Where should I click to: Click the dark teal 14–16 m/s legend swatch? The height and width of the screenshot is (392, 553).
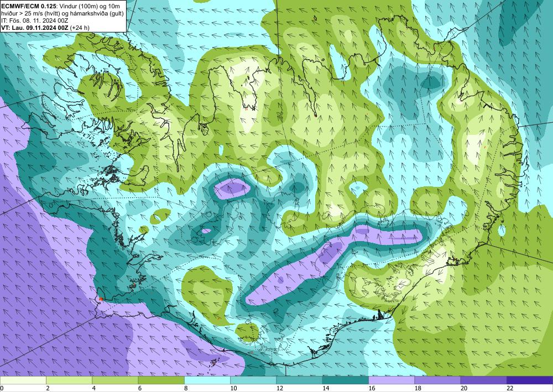[x=346, y=380]
